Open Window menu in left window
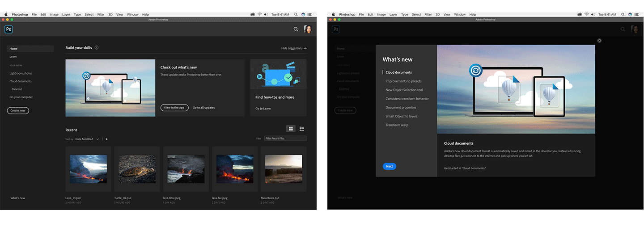 pos(132,14)
